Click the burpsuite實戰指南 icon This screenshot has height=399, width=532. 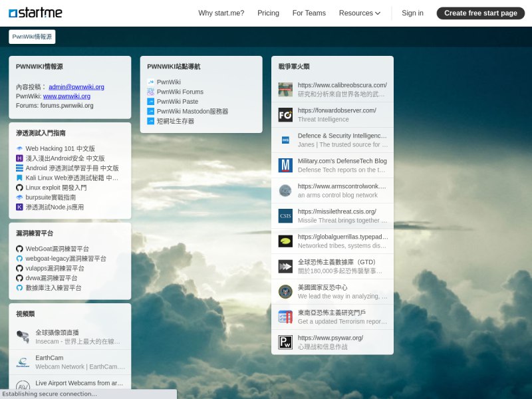click(x=19, y=198)
